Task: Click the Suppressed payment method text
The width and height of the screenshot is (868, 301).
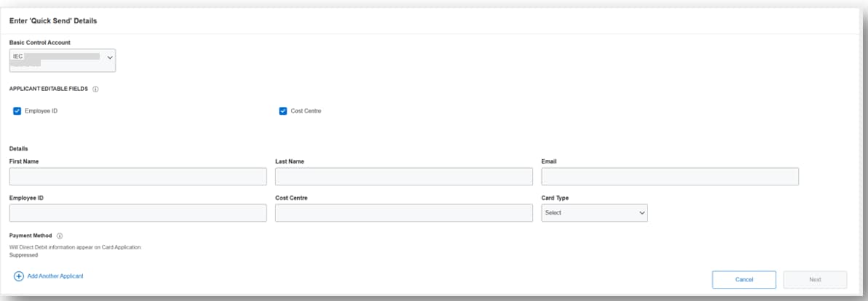Action: [x=23, y=255]
